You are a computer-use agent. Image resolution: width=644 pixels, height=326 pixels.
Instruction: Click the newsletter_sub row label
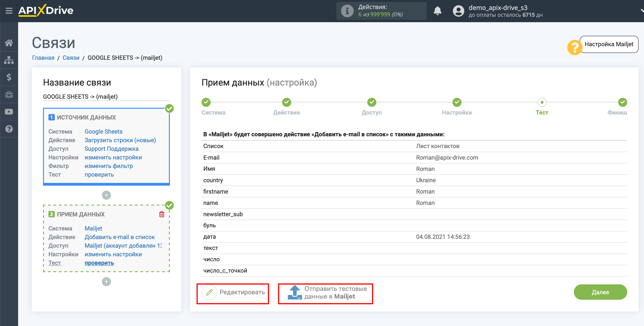(x=223, y=214)
